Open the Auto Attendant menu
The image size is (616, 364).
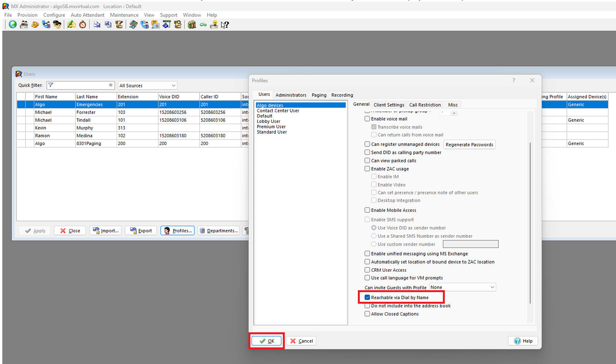point(87,15)
